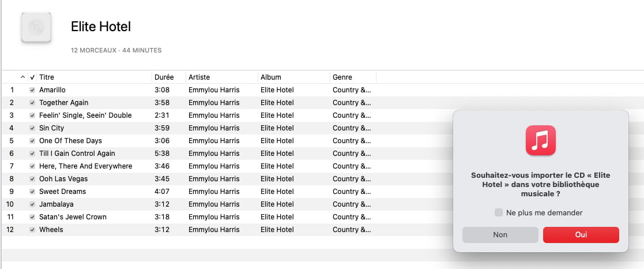Sort tracks by the Durée column
The image size is (644, 269).
169,77
